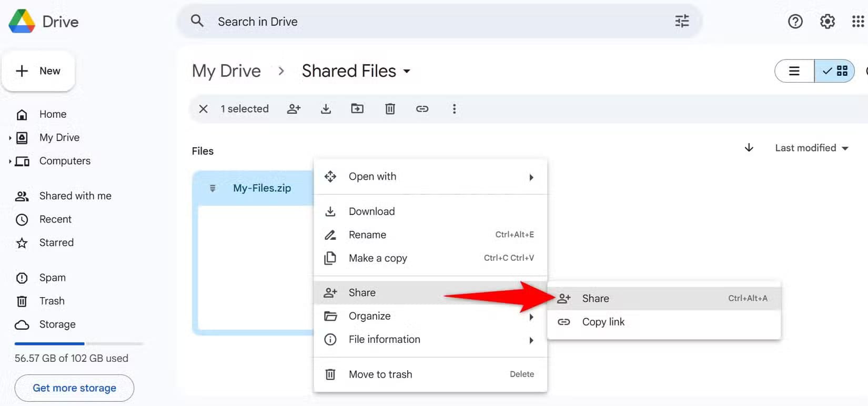Open the Google apps grid
The width and height of the screenshot is (868, 406).
pos(857,22)
